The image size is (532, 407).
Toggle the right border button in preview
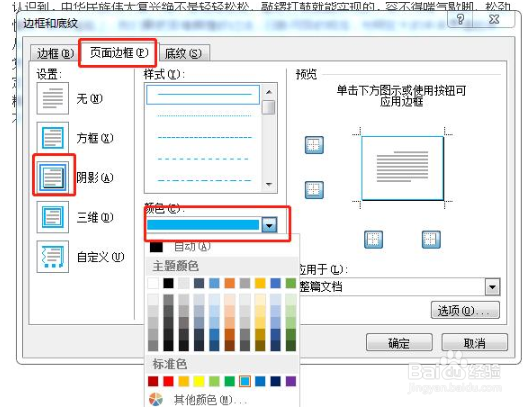click(x=431, y=240)
